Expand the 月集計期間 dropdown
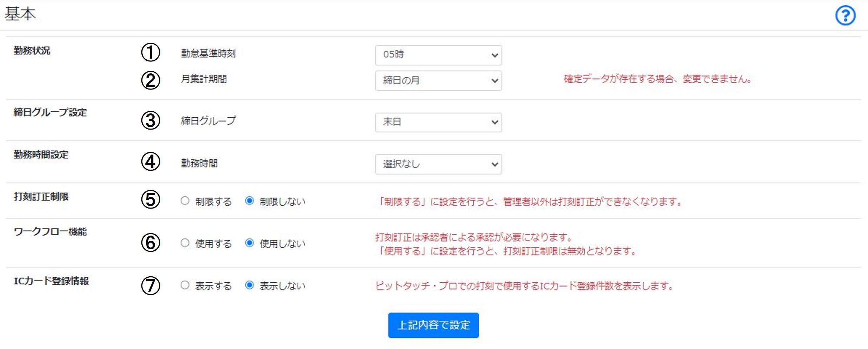Screen dimensions: 868x349 (438, 81)
